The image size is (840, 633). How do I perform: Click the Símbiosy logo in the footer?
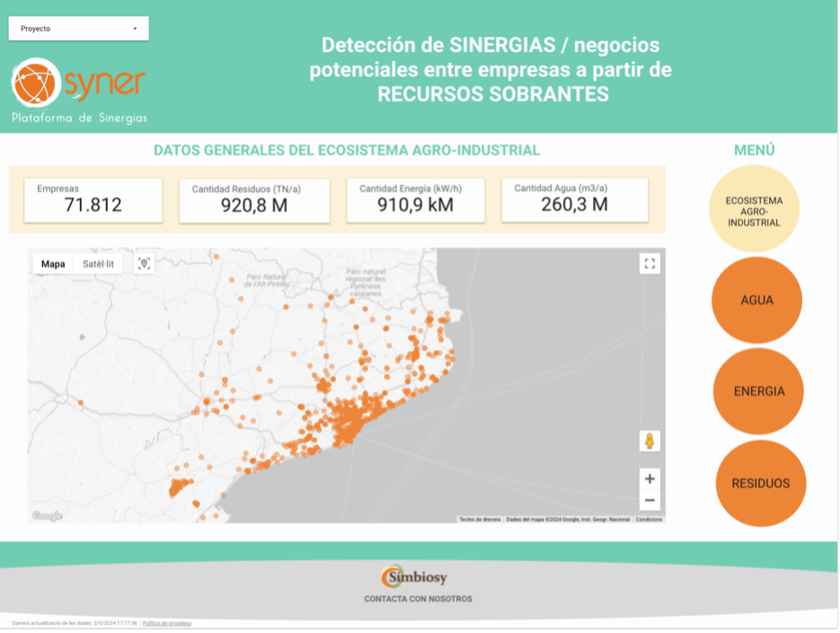[x=416, y=578]
